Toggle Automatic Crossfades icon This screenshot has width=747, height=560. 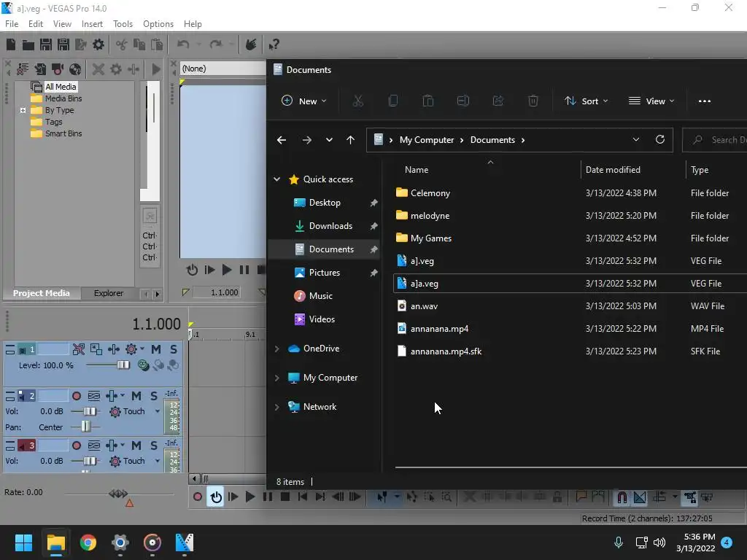click(640, 497)
